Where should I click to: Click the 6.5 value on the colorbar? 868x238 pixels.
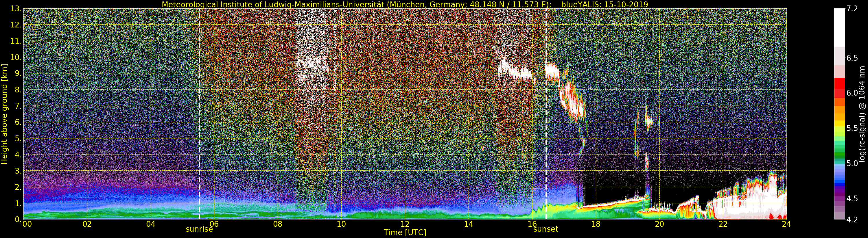852,58
